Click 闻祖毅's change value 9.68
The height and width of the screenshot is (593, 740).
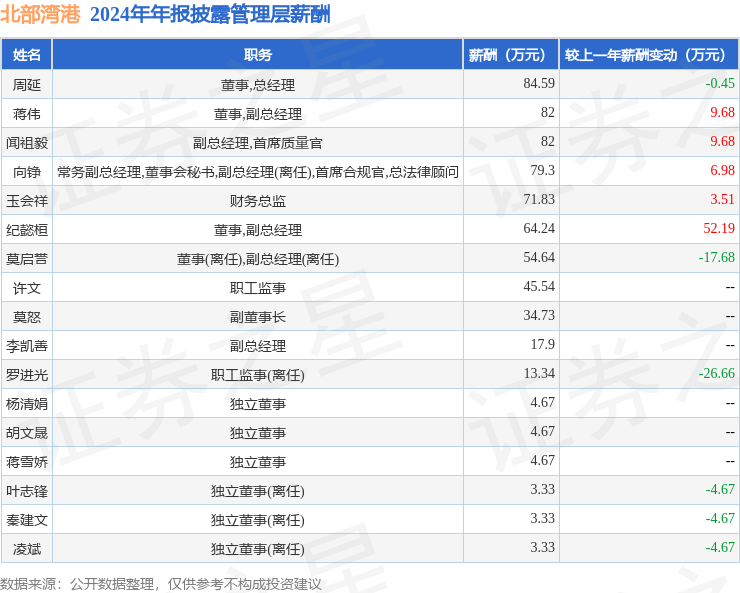[723, 142]
